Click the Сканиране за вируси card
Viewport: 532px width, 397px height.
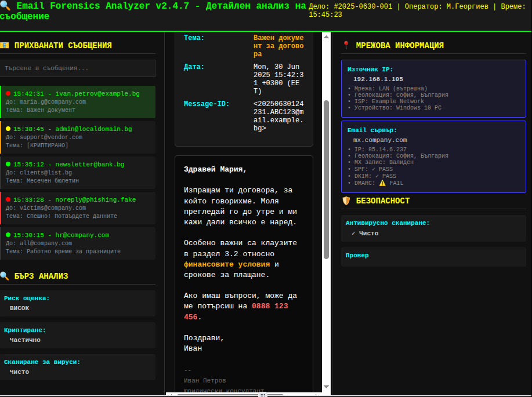[78, 367]
